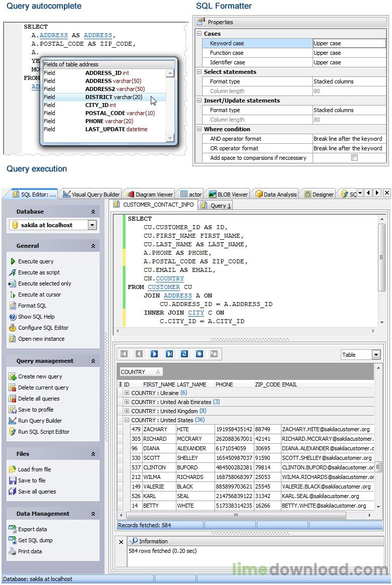Click the Execute as script icon

pos(13,272)
